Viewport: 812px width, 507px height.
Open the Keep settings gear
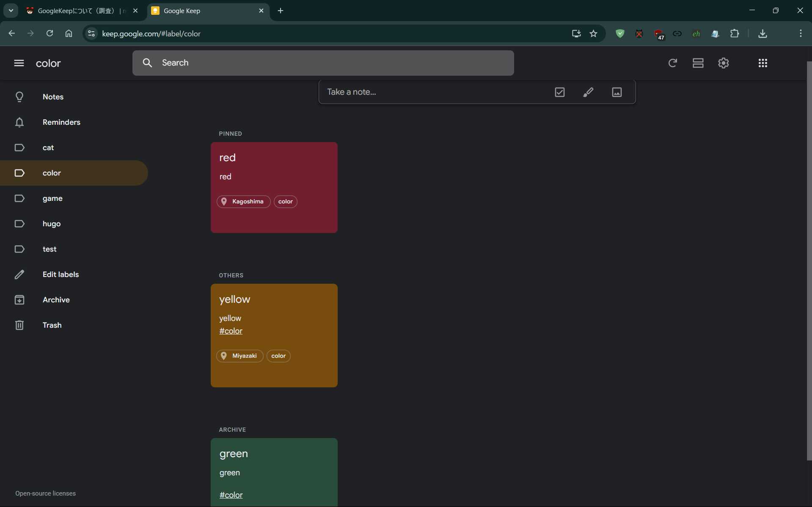click(723, 63)
